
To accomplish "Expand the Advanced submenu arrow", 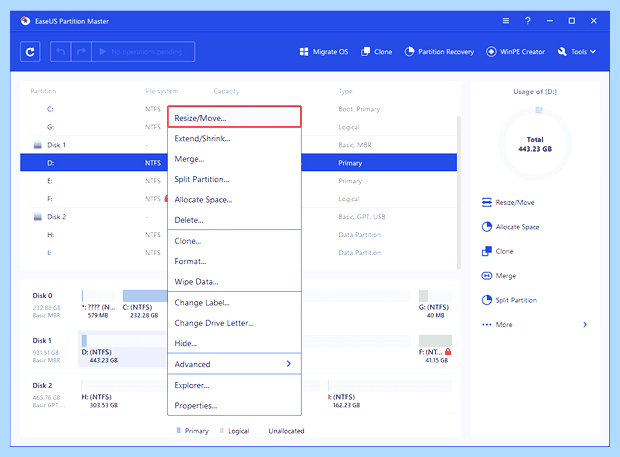I will 289,364.
